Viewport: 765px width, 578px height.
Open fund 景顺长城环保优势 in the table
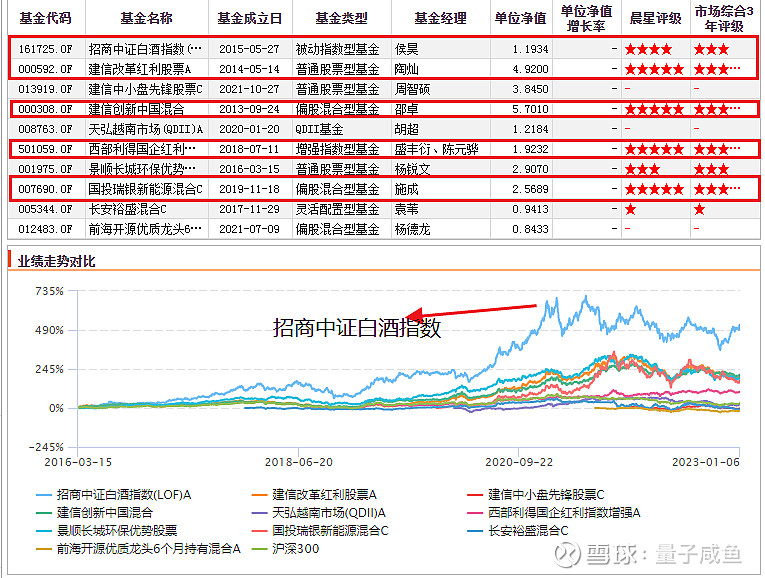coord(142,169)
